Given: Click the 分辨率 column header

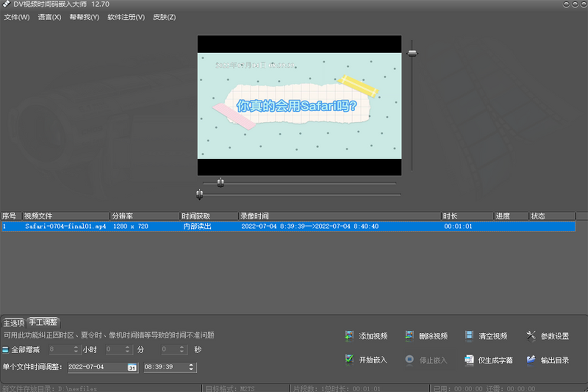Looking at the screenshot, I should pyautogui.click(x=146, y=216).
